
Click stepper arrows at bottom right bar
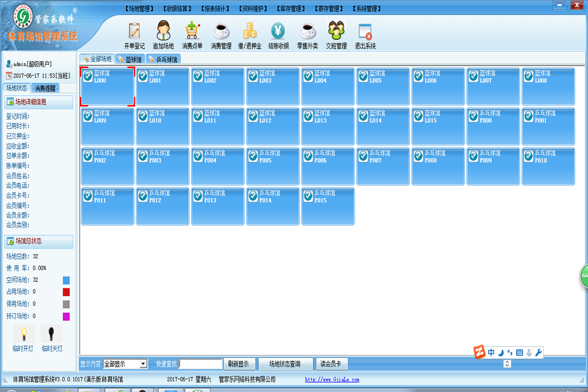tap(507, 364)
